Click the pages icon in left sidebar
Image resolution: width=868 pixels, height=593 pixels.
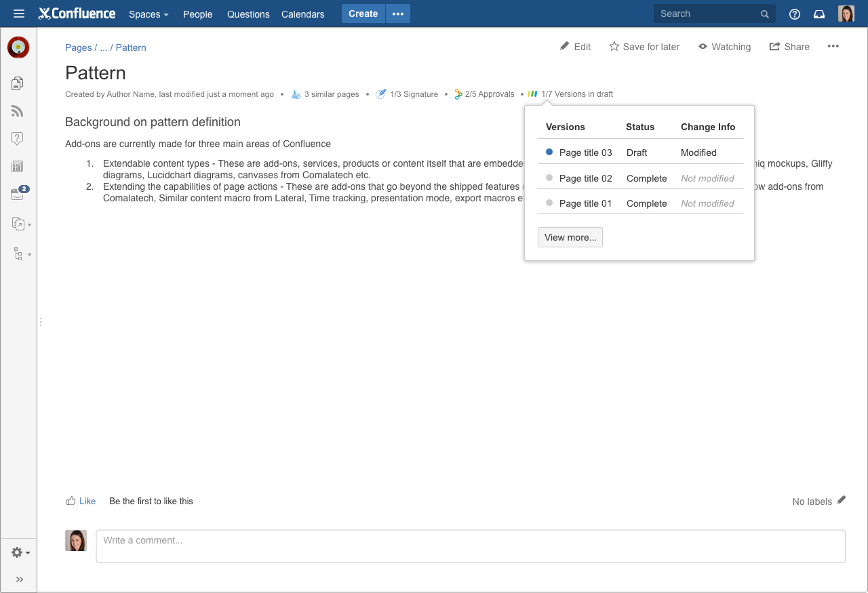pos(18,83)
